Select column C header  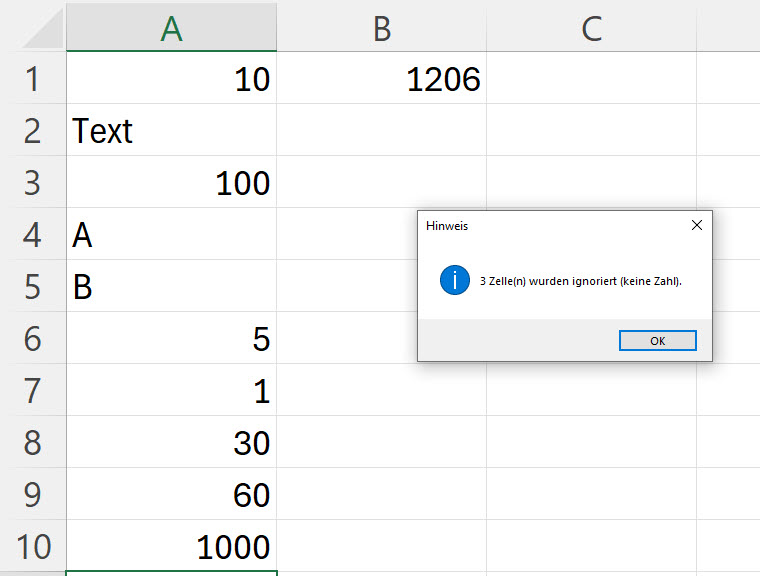[x=591, y=29]
